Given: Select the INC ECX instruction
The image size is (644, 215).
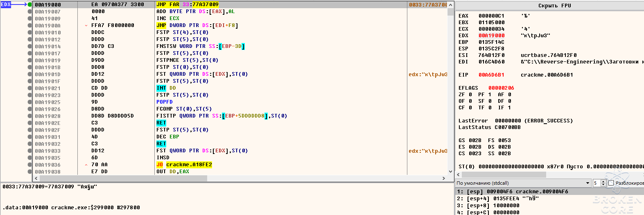Looking at the screenshot, I should pos(168,18).
